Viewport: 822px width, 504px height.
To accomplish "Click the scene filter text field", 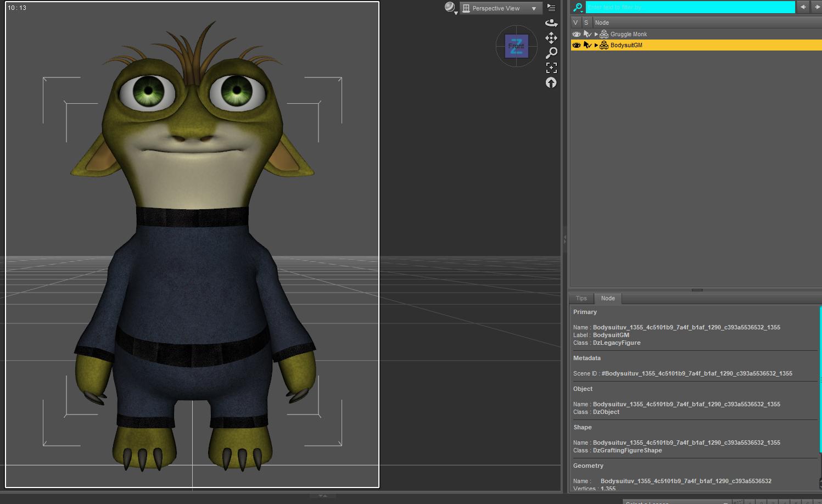I will [x=690, y=7].
